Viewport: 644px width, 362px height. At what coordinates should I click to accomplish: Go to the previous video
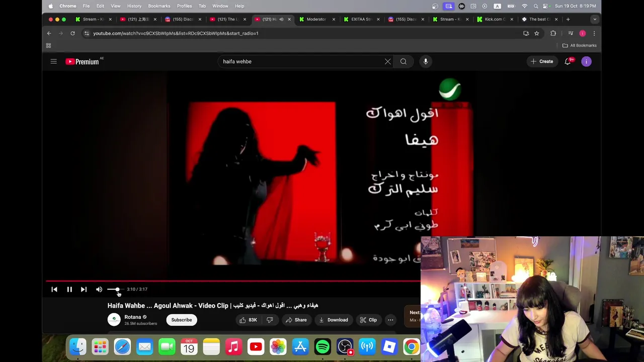pyautogui.click(x=54, y=289)
